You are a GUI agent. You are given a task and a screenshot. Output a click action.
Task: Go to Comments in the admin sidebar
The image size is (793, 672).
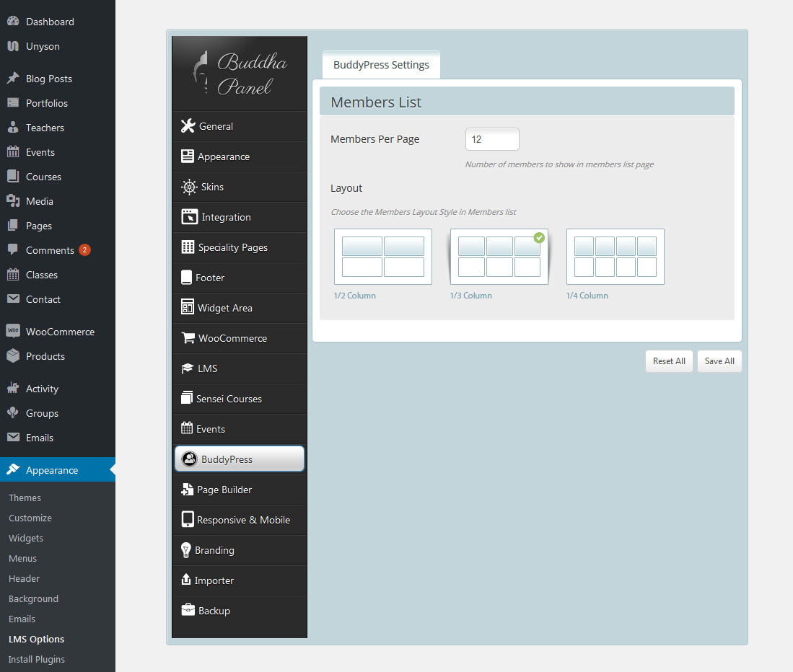(x=50, y=250)
